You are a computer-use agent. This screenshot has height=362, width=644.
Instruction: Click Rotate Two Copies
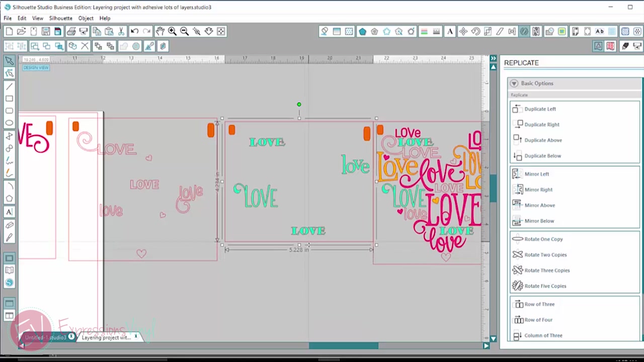pyautogui.click(x=545, y=255)
